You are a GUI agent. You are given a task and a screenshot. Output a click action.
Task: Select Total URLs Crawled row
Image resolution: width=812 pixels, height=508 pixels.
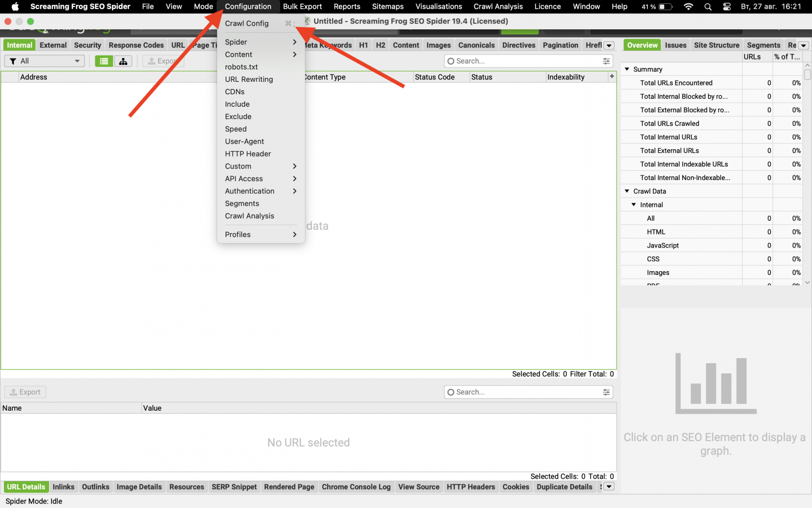tap(711, 124)
